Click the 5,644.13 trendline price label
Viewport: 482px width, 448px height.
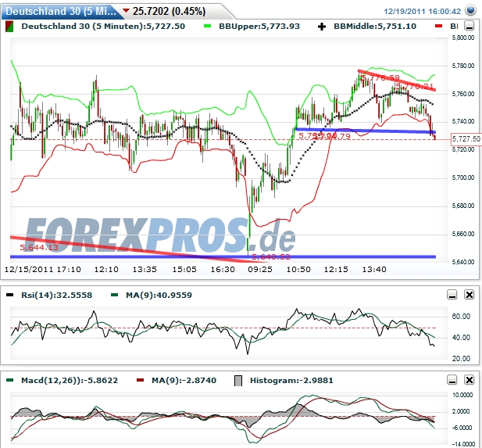[x=39, y=247]
